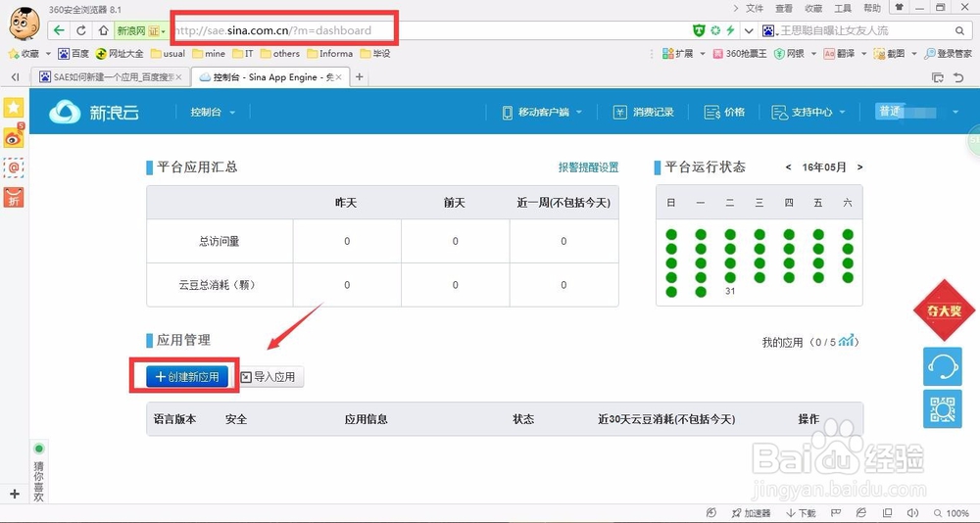Image resolution: width=980 pixels, height=523 pixels.
Task: Reload the page with the refresh icon
Action: point(80,30)
